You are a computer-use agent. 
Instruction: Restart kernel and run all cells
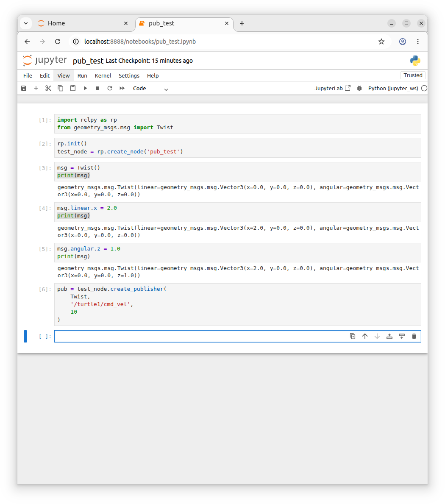(122, 88)
